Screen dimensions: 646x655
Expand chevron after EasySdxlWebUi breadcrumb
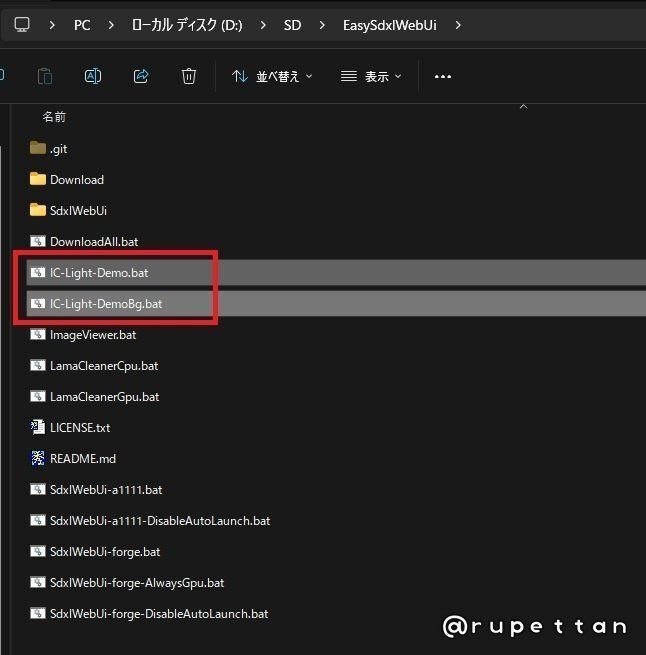click(x=458, y=25)
